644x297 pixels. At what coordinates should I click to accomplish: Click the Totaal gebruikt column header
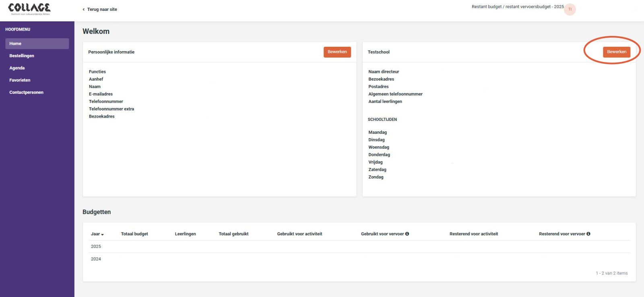coord(233,234)
